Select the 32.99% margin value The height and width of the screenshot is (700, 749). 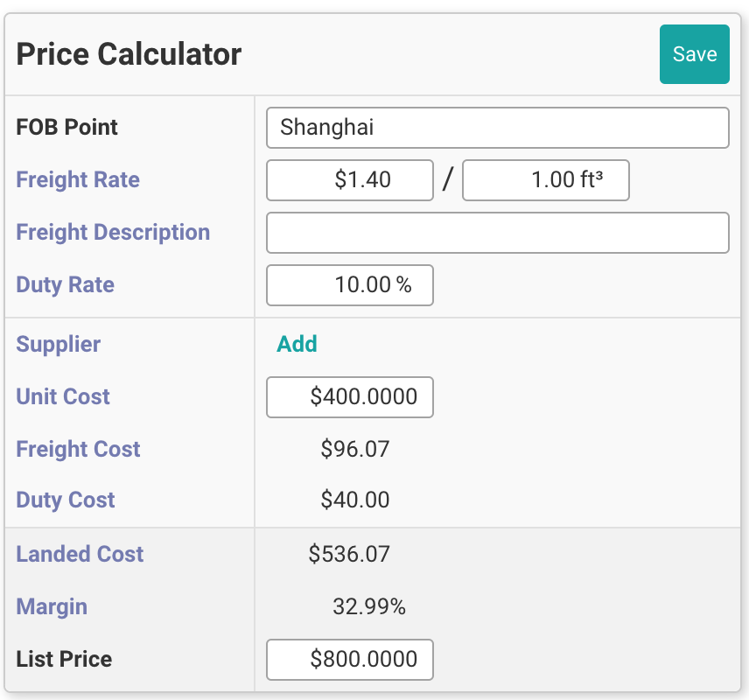368,606
